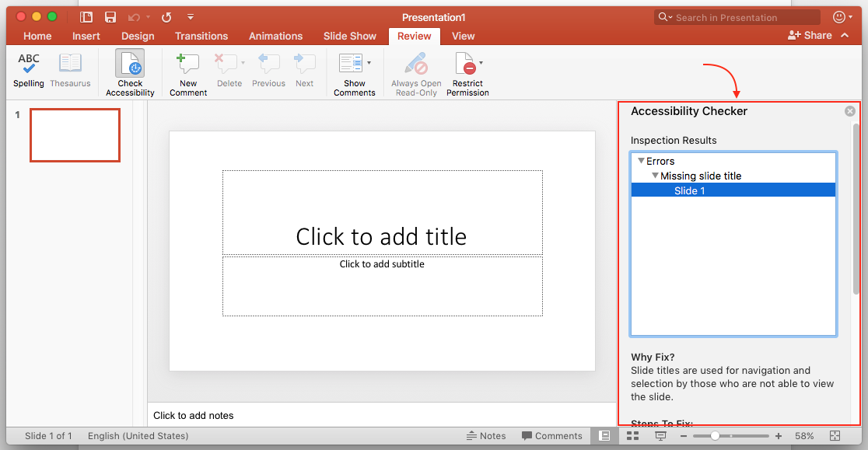Viewport: 868px width, 450px height.
Task: Open the Insert ribbon tab
Action: click(x=86, y=36)
